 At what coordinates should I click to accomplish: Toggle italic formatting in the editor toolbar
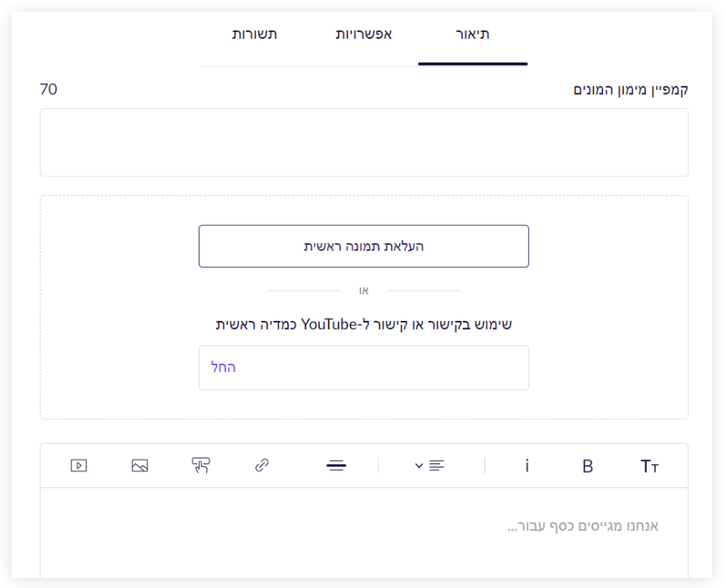(527, 466)
